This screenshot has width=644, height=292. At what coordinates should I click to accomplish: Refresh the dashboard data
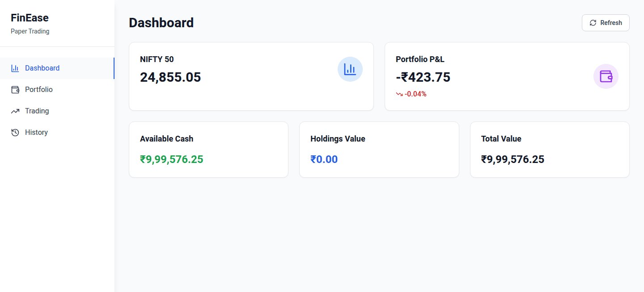[606, 23]
